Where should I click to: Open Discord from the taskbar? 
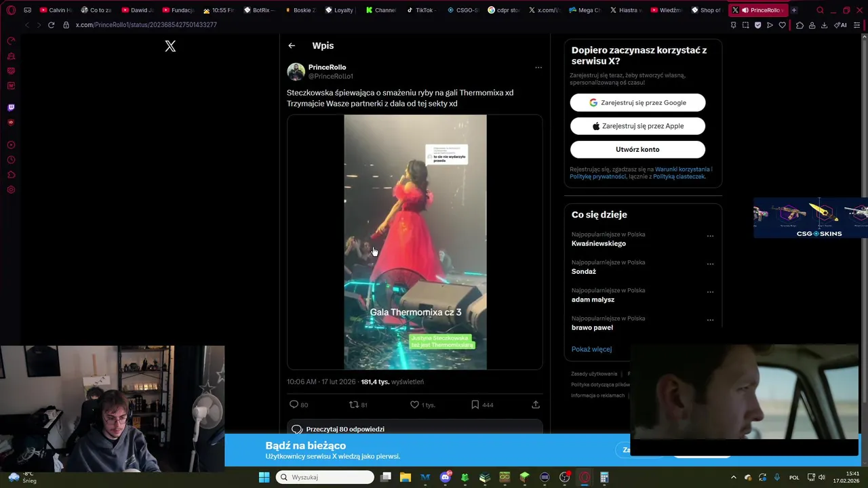[446, 477]
